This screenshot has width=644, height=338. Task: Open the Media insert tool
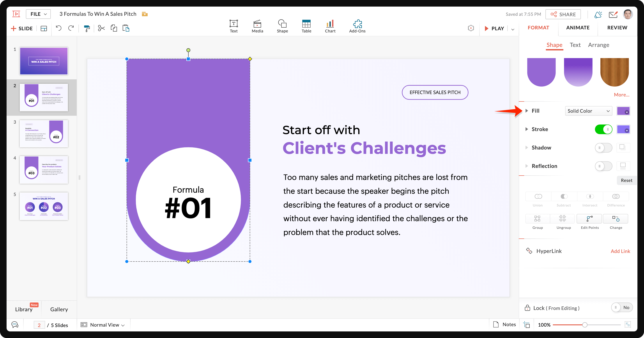coord(257,26)
